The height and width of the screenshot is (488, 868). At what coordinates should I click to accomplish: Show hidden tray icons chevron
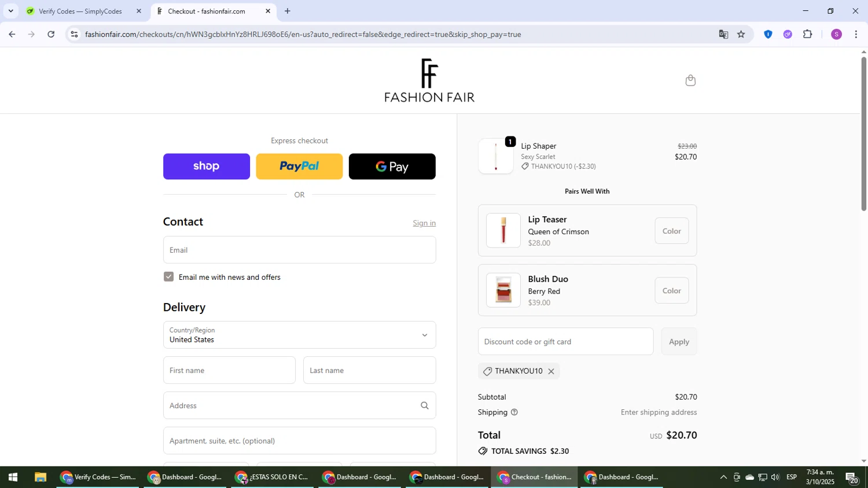pos(723,477)
